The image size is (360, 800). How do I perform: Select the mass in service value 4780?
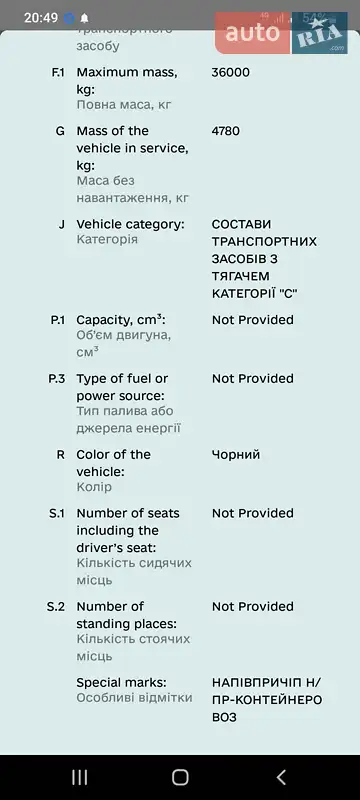(225, 131)
